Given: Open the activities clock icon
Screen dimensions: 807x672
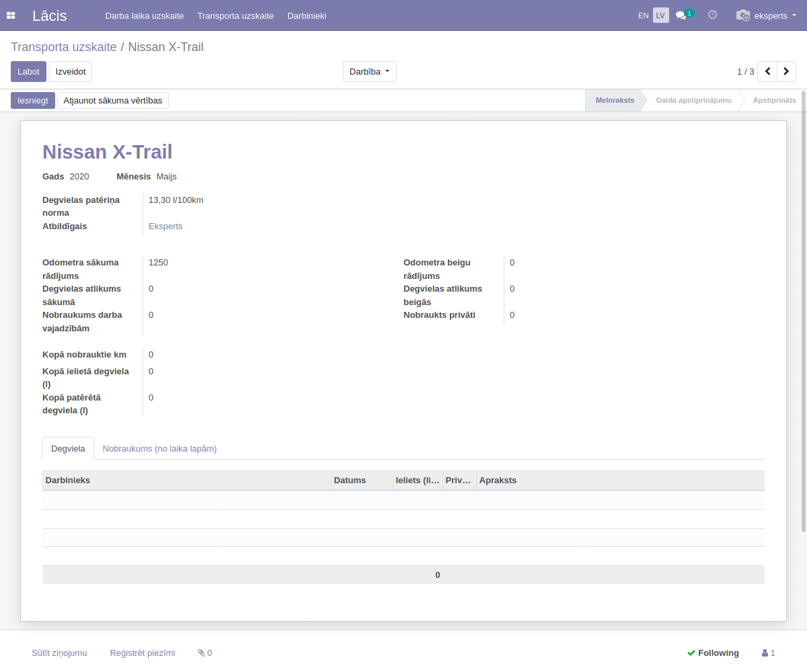Looking at the screenshot, I should pos(713,15).
